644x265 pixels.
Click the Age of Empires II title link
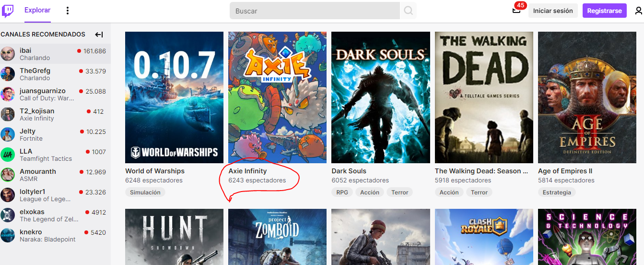coord(565,171)
